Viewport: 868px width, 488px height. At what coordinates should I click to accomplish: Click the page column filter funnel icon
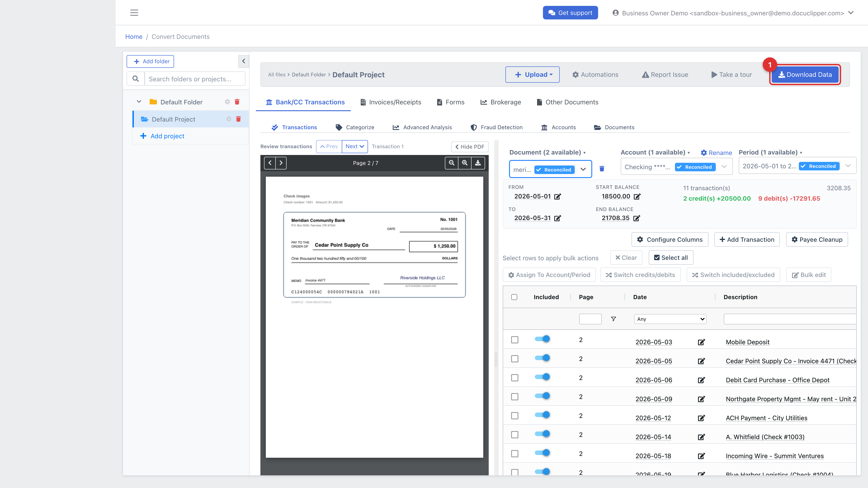tap(613, 319)
